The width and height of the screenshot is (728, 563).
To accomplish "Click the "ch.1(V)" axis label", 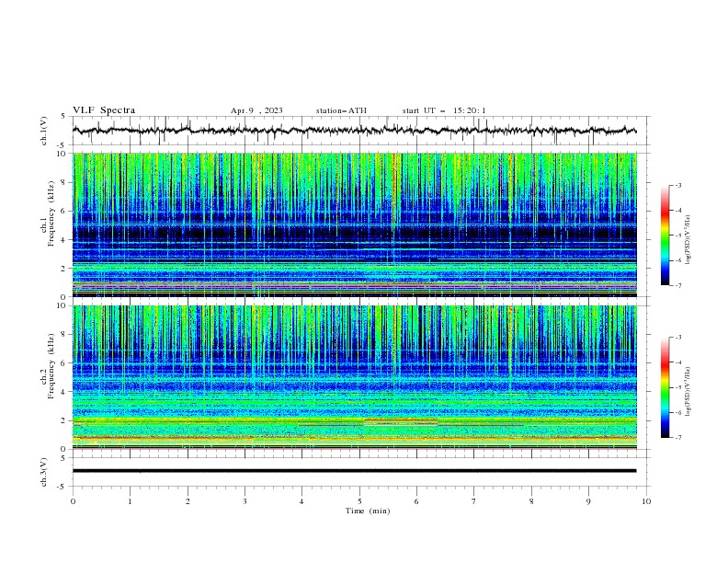I will point(44,131).
